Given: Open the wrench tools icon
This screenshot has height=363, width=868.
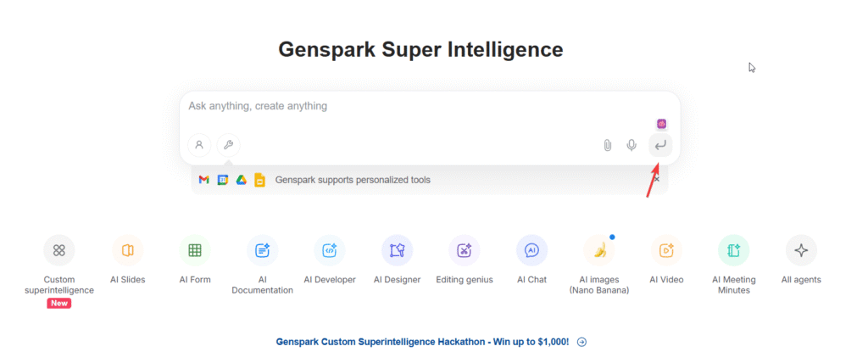Looking at the screenshot, I should (x=228, y=145).
